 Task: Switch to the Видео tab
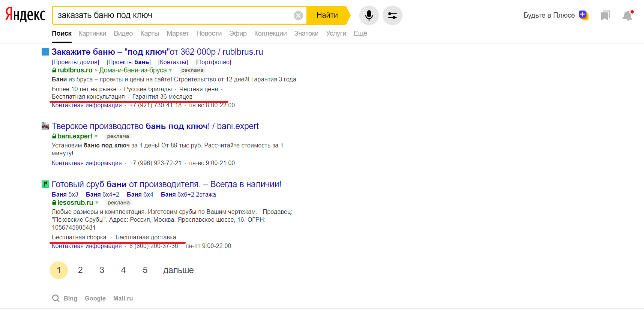pos(123,33)
